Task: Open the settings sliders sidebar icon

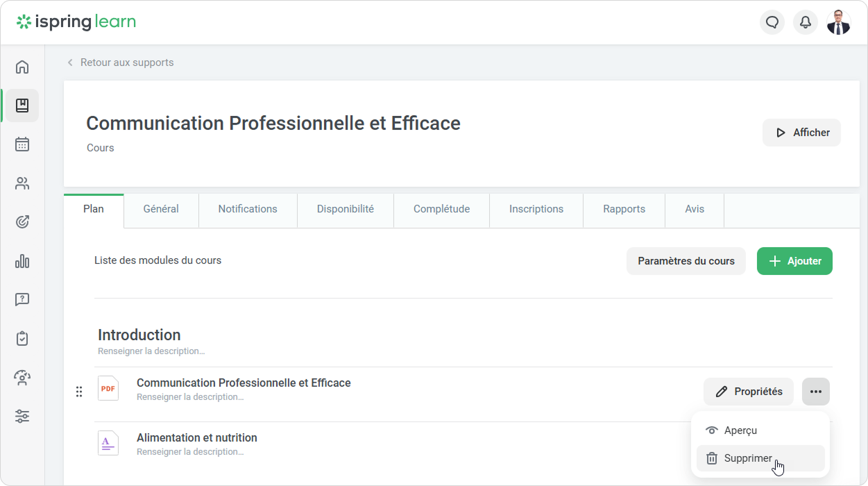Action: click(22, 417)
